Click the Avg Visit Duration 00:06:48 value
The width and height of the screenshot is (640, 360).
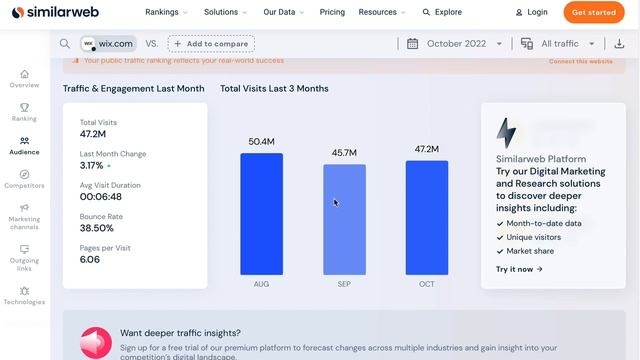(x=101, y=197)
